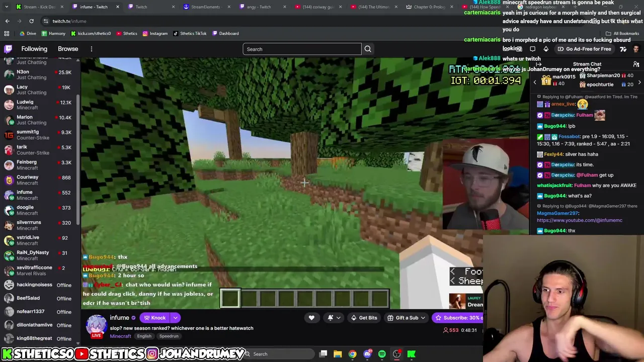644x362 pixels.
Task: Open the Bits diamond icon in top bar
Action: point(546,49)
